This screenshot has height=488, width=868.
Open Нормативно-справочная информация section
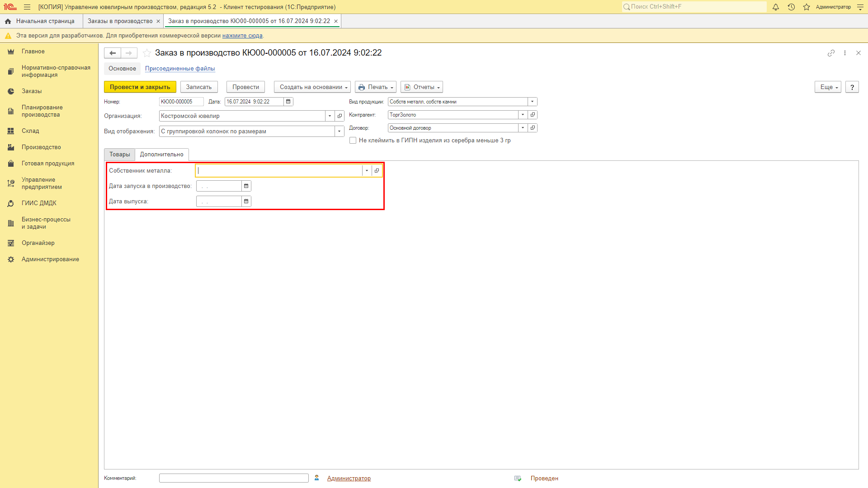(x=49, y=71)
